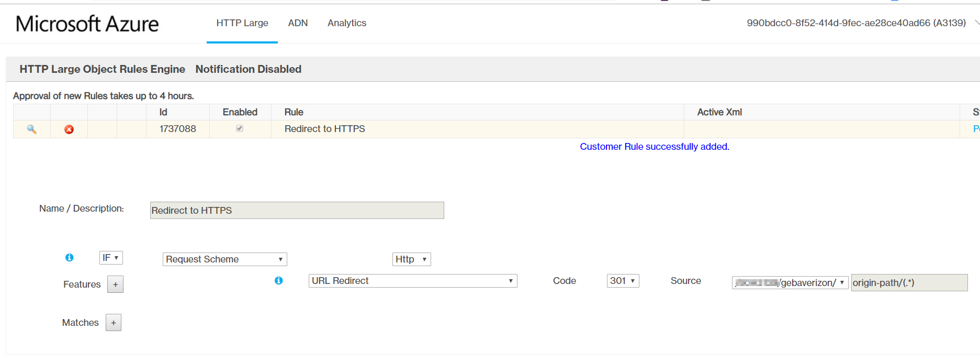980x362 pixels.
Task: Click the info icon beside URL Redirect
Action: tap(279, 281)
